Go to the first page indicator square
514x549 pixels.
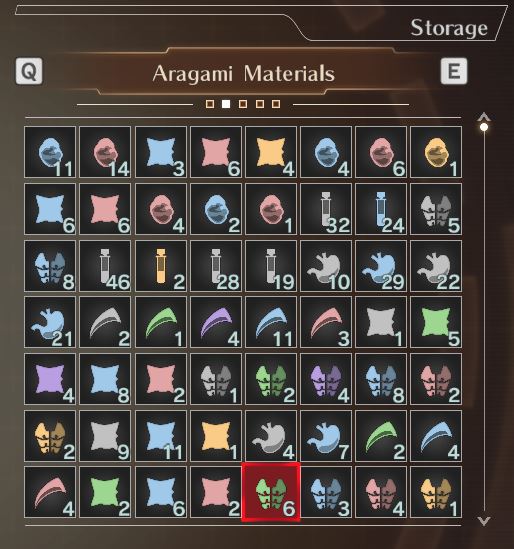pyautogui.click(x=210, y=104)
